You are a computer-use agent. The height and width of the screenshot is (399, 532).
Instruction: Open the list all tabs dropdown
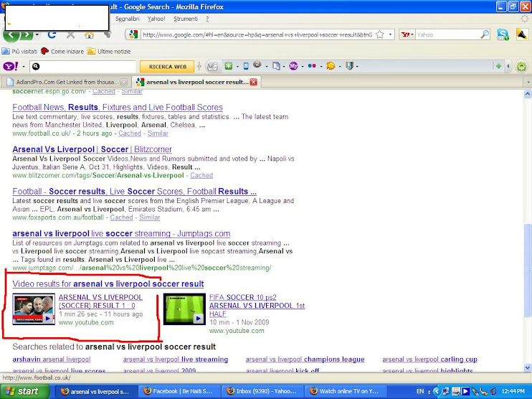[x=528, y=82]
